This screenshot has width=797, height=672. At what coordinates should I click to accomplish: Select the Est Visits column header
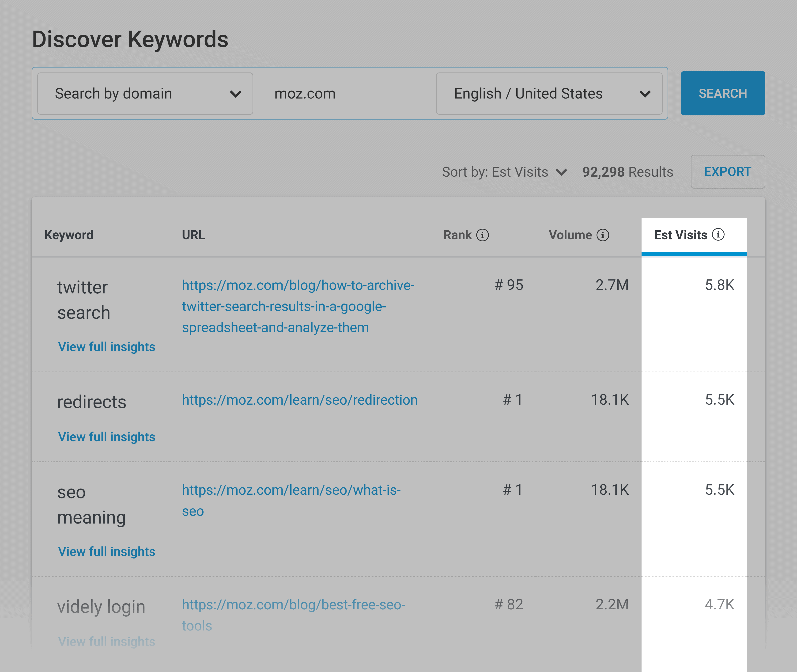pos(681,235)
